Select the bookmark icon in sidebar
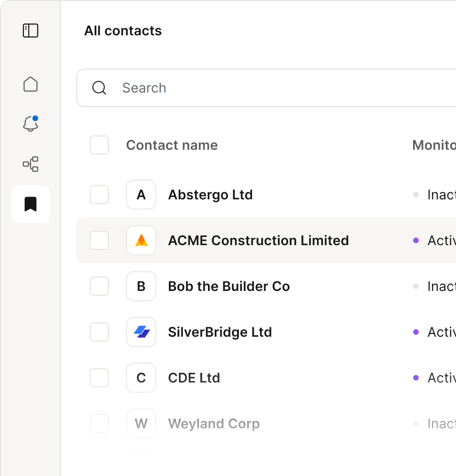The image size is (456, 476). 31,204
